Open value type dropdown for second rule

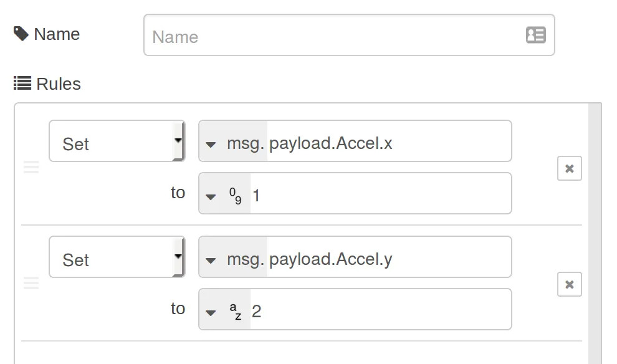pyautogui.click(x=211, y=312)
